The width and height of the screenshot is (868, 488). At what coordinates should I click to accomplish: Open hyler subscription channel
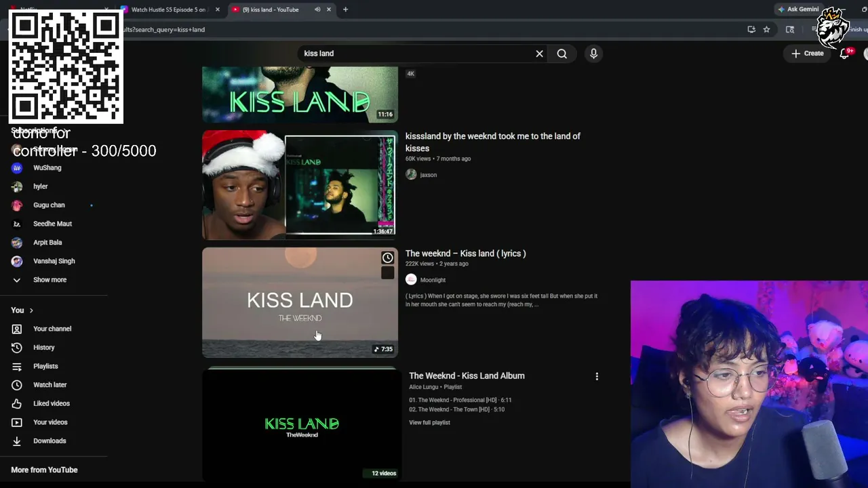(41, 186)
